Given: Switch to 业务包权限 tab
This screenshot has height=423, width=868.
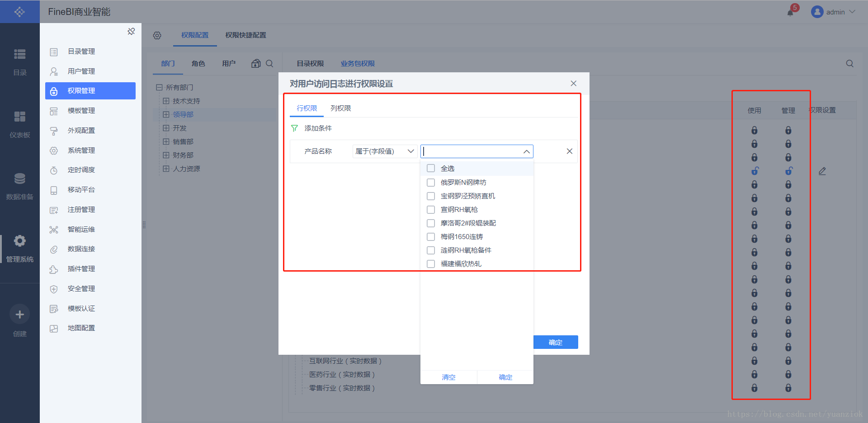Looking at the screenshot, I should tap(358, 64).
